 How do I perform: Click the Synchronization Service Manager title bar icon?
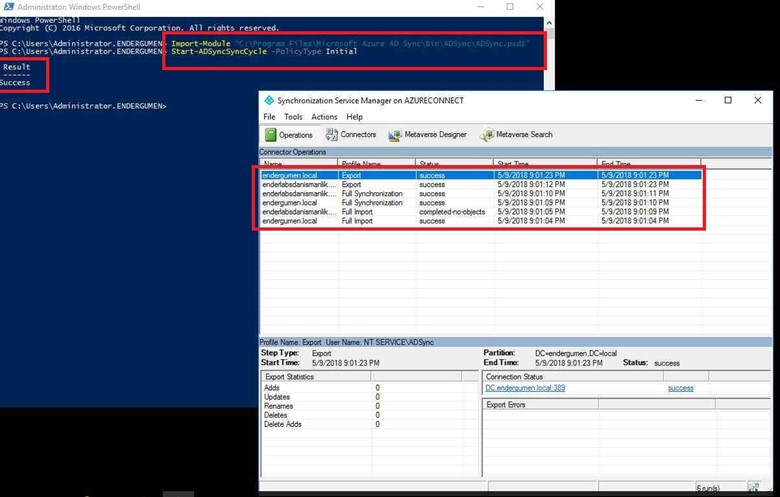(x=268, y=100)
